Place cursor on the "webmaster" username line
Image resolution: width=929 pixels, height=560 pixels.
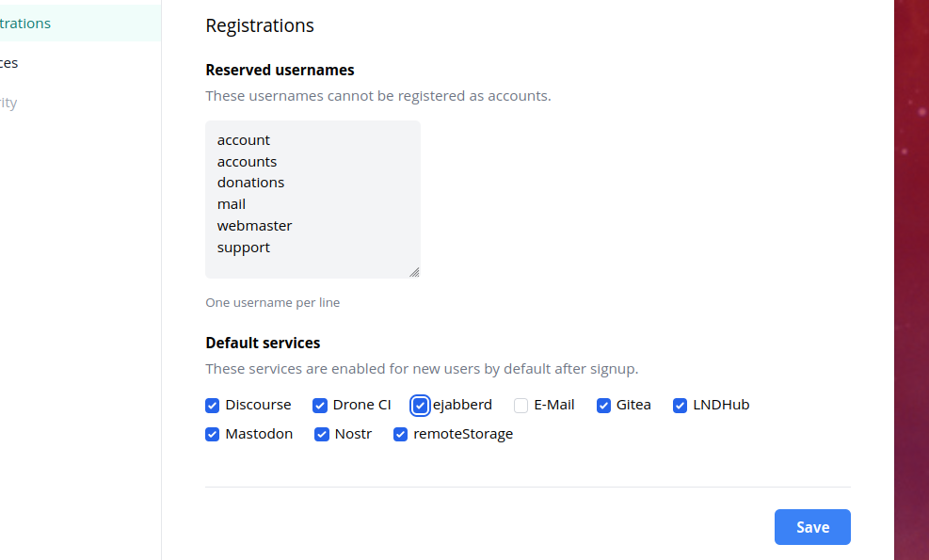click(x=255, y=226)
